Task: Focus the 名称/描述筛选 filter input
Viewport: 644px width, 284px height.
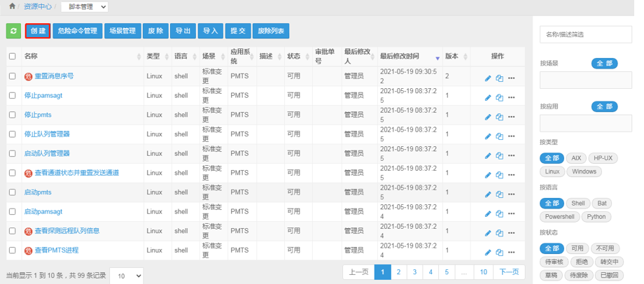Action: tap(586, 35)
